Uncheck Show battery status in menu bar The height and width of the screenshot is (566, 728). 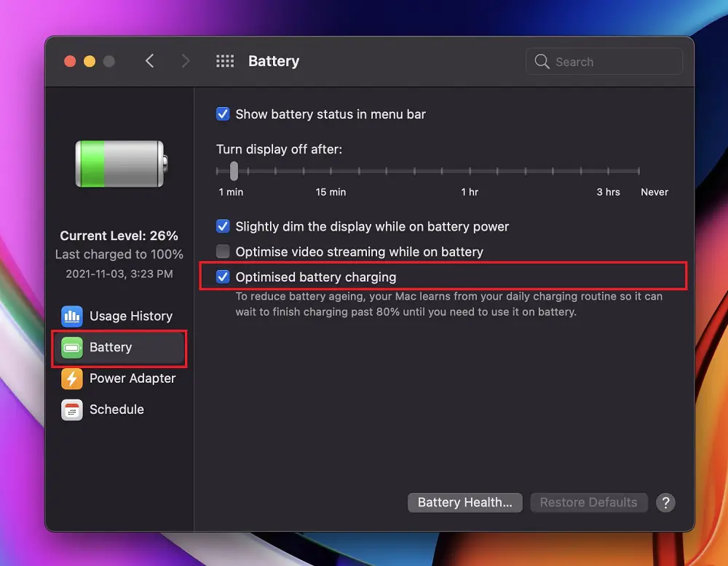(223, 114)
